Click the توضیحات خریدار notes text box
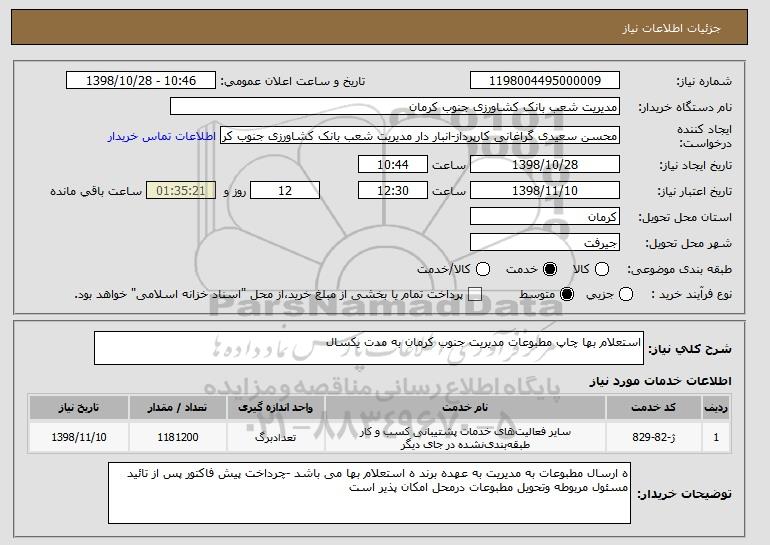 [369, 493]
